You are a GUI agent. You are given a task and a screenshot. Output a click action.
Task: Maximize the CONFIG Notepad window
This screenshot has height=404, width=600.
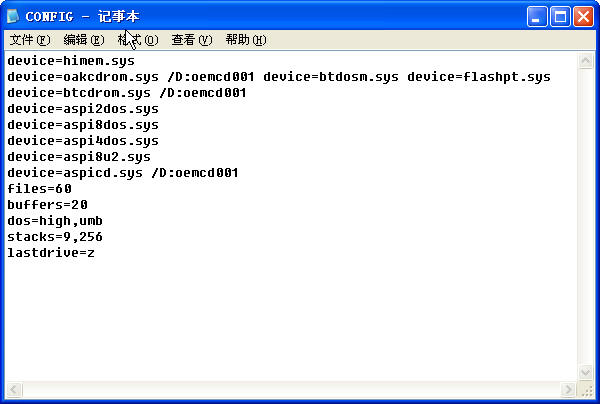click(560, 16)
